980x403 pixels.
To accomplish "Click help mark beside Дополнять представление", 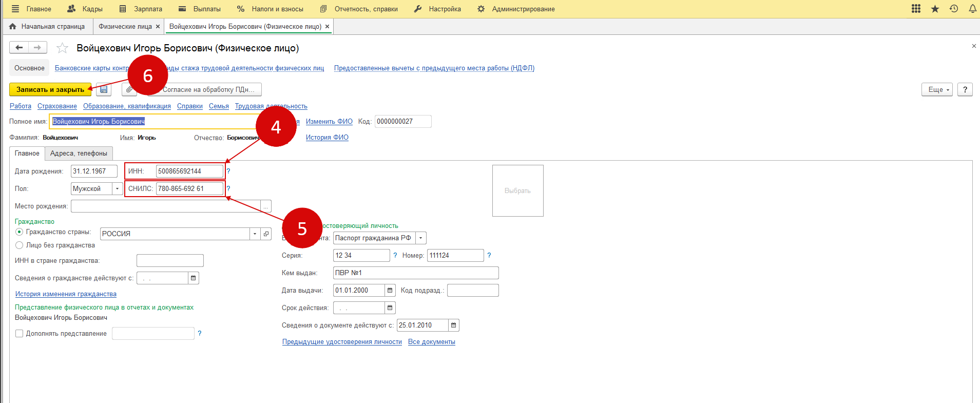I will [x=200, y=333].
